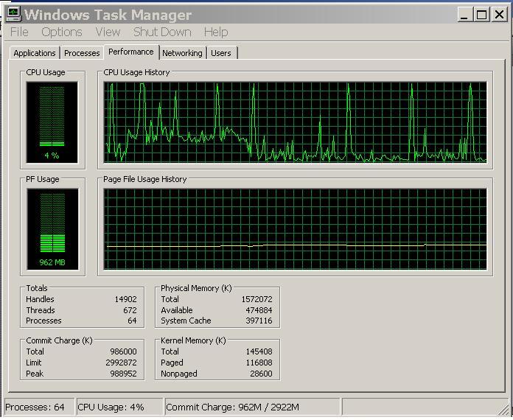Viewport: 513px width, 420px height.
Task: Click the Page File Usage History graph
Action: point(295,229)
